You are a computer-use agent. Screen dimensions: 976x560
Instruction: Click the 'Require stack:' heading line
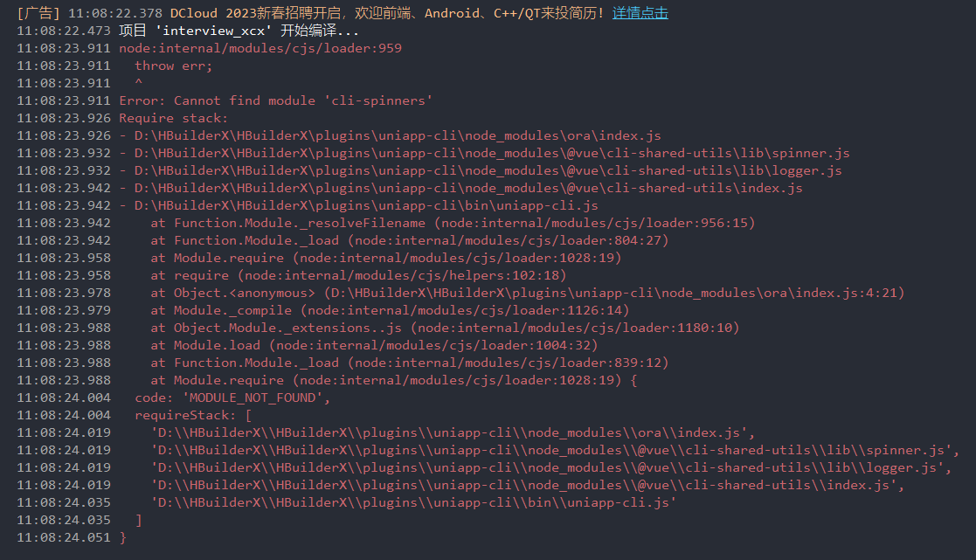174,118
